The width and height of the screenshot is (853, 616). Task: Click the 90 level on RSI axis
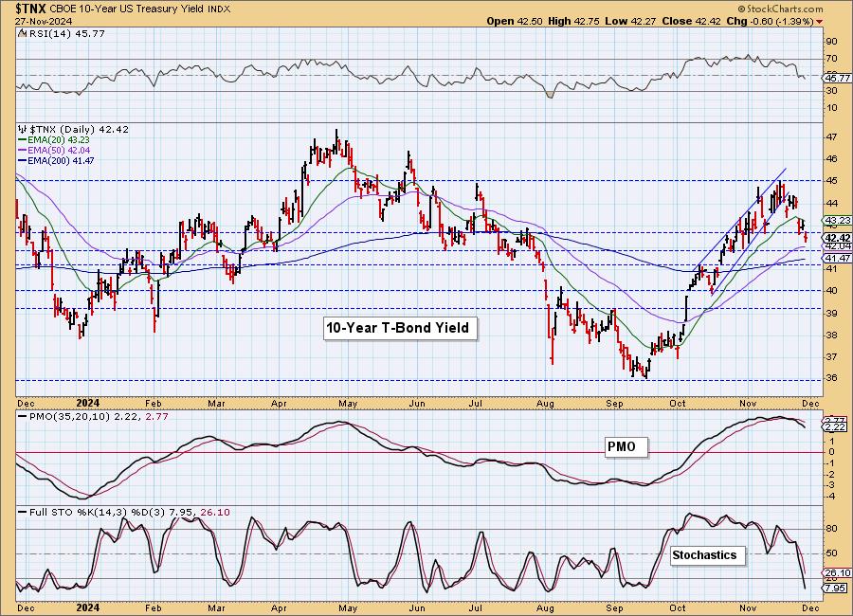(831, 42)
